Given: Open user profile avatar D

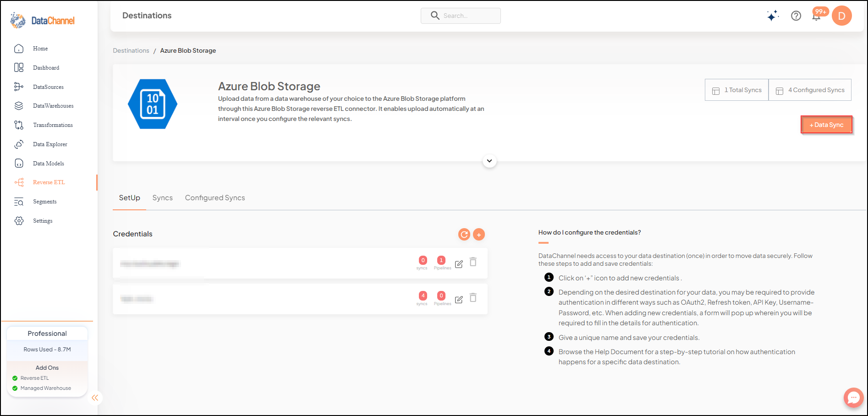Looking at the screenshot, I should pos(842,16).
